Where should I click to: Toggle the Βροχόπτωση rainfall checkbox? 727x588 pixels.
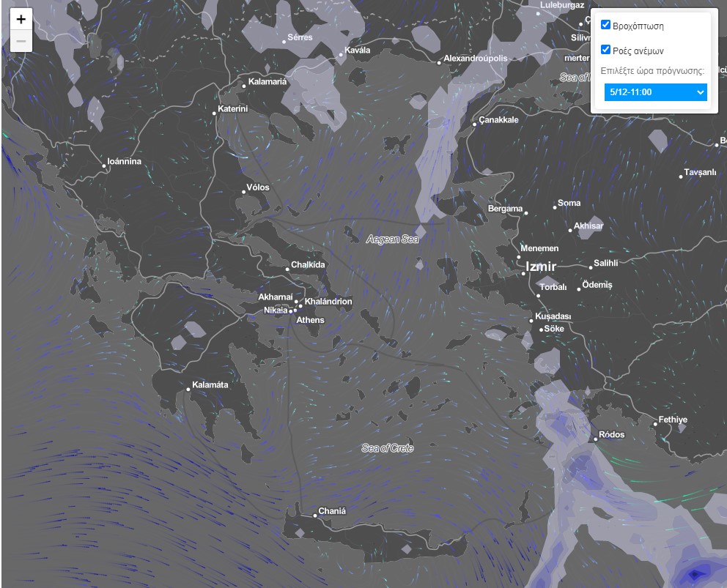[605, 25]
